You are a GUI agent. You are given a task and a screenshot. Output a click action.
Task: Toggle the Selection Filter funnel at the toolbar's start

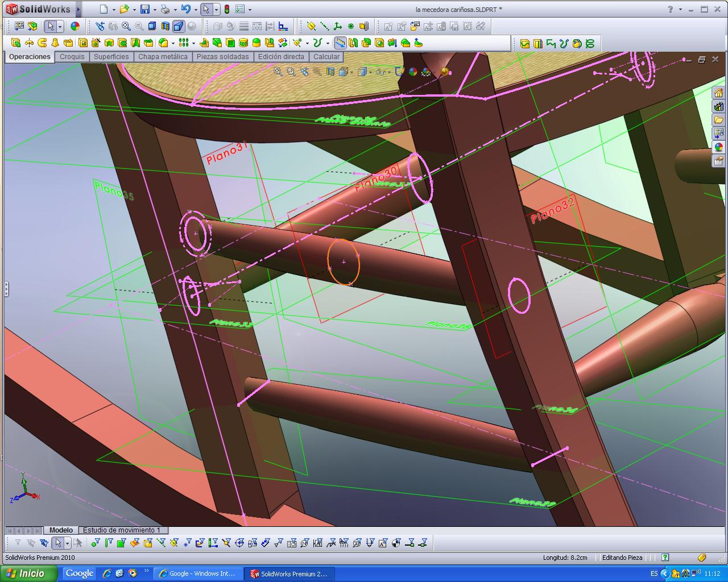point(18,543)
